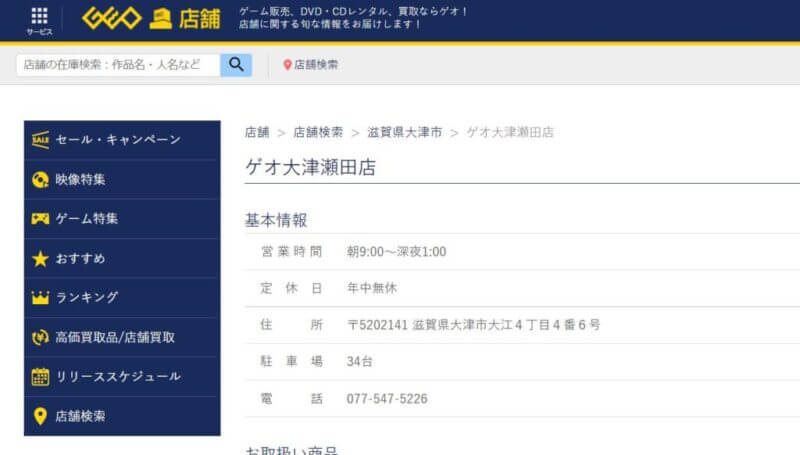Open 映像特集 menu item
This screenshot has width=800, height=455.
[x=122, y=180]
